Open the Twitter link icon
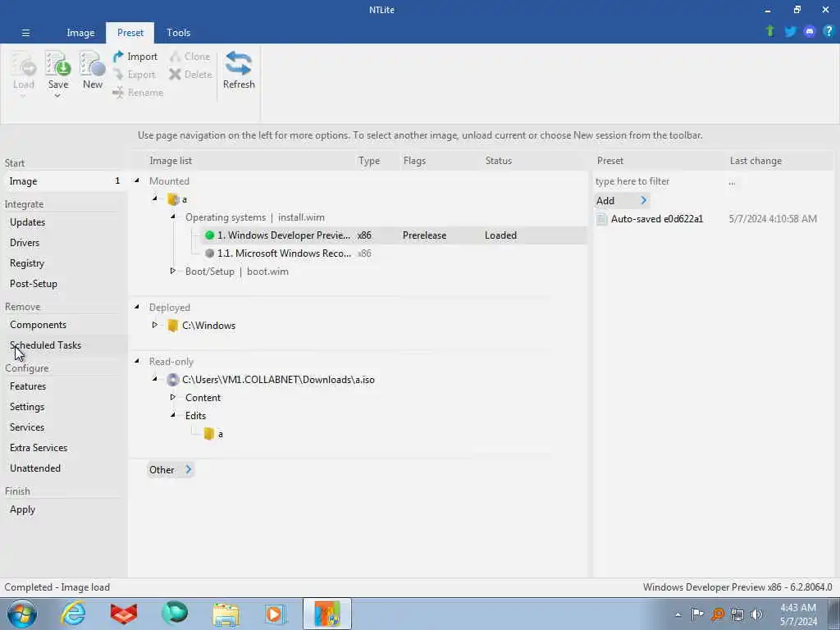Viewport: 840px width, 630px height. click(790, 32)
